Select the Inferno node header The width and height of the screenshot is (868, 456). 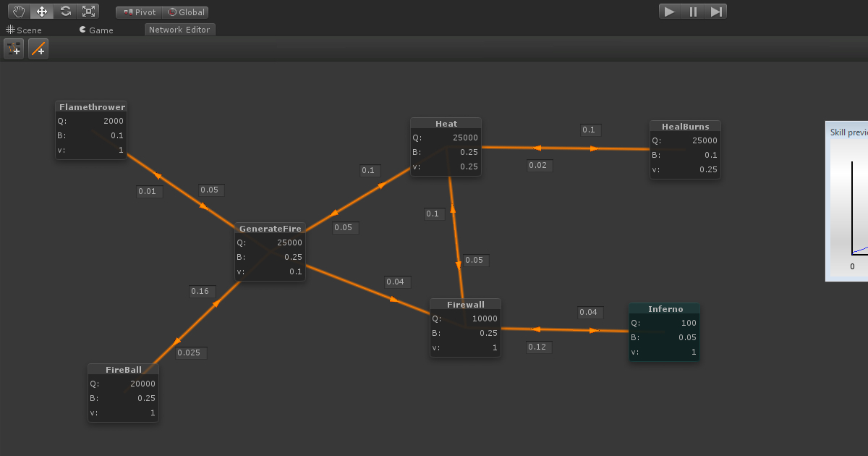tap(665, 309)
